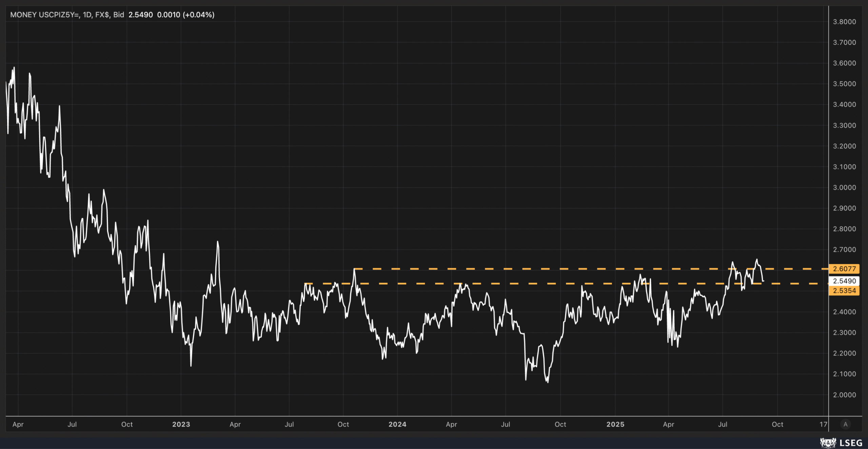Click the upper dashed orange resistance line

point(591,269)
